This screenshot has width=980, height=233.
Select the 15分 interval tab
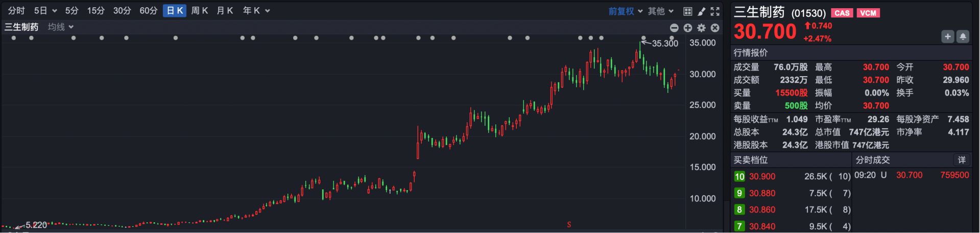pos(95,11)
